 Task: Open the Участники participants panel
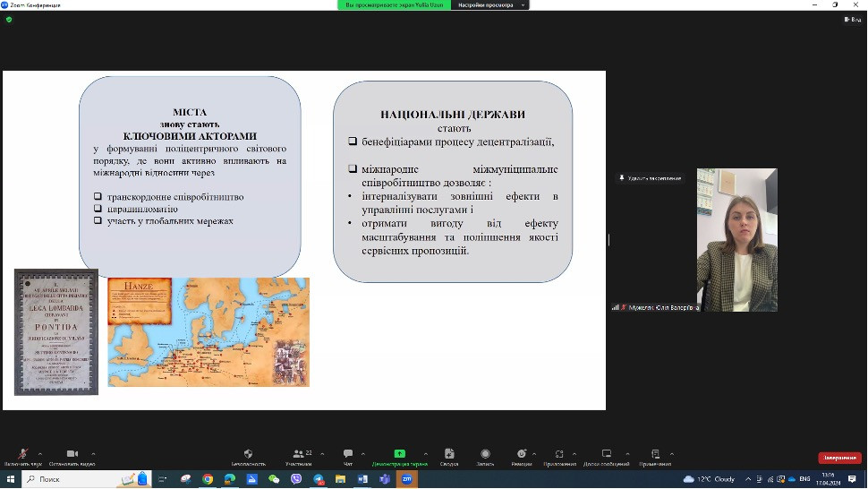click(x=298, y=455)
